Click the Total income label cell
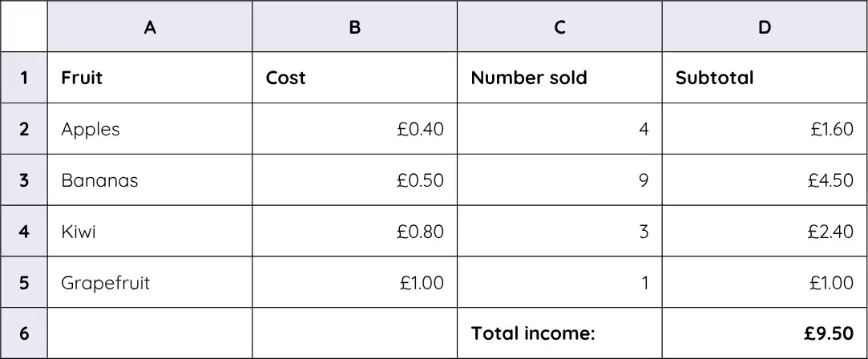 [x=559, y=333]
